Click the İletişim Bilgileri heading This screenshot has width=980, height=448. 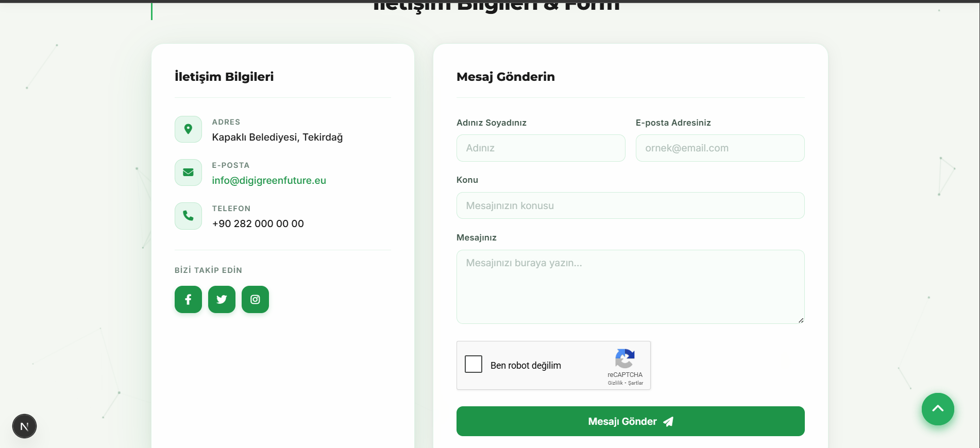[x=224, y=77]
